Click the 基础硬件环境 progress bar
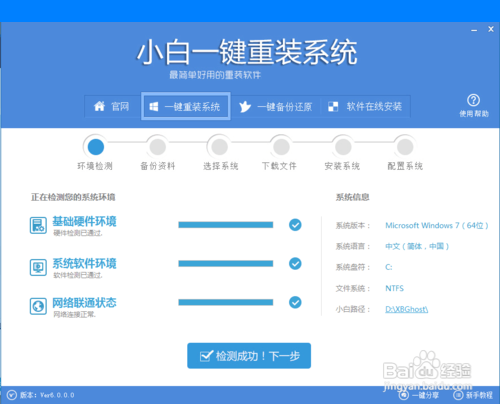 tap(226, 225)
